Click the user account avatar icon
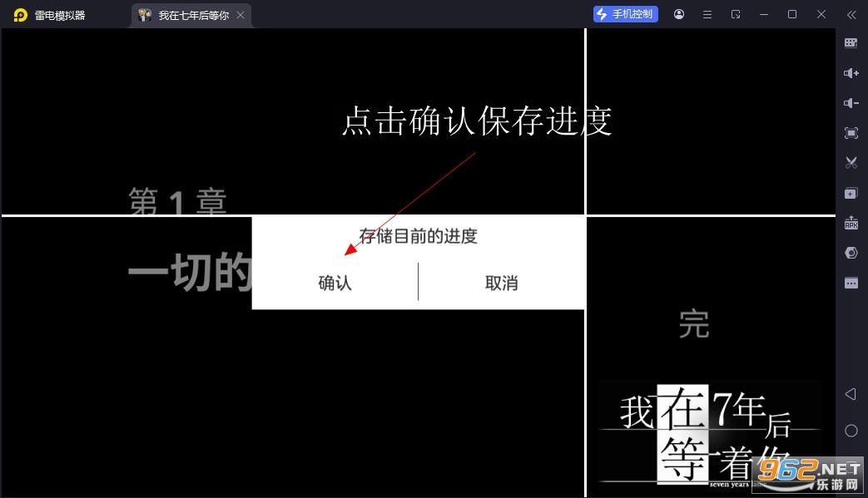Screen dimensions: 868x498 point(679,14)
